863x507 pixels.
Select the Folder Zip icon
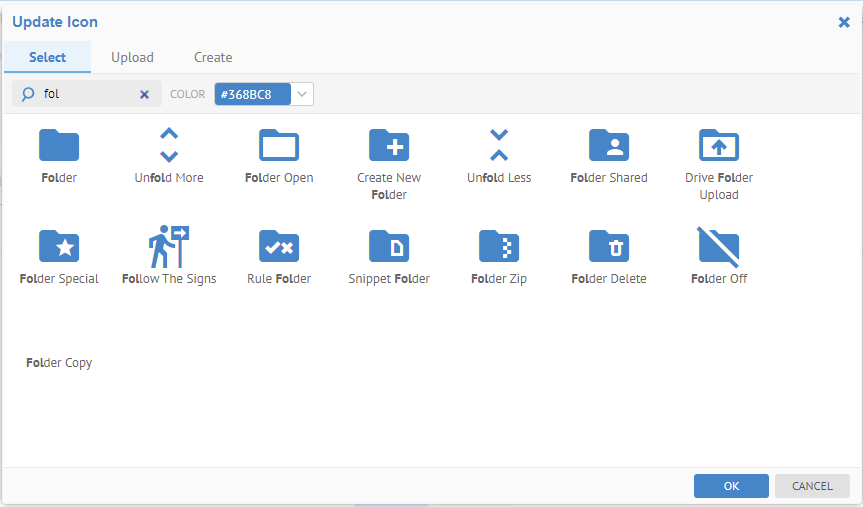coord(499,246)
